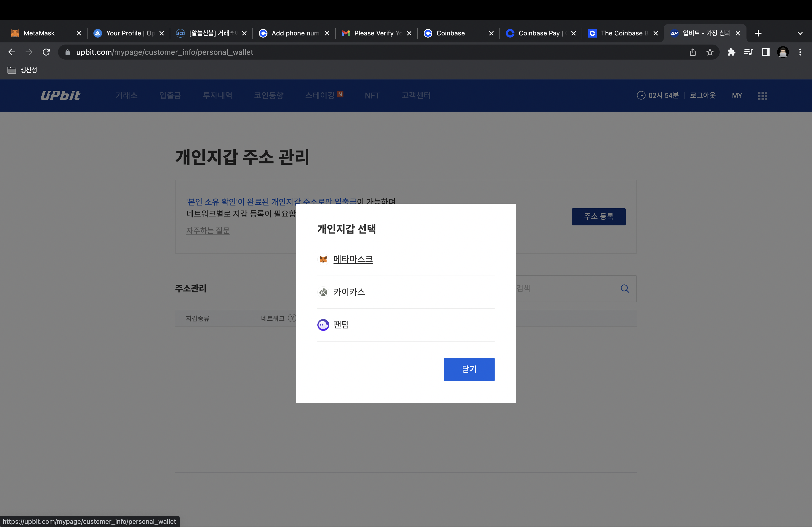Reload the current page
The height and width of the screenshot is (527, 812).
point(46,52)
